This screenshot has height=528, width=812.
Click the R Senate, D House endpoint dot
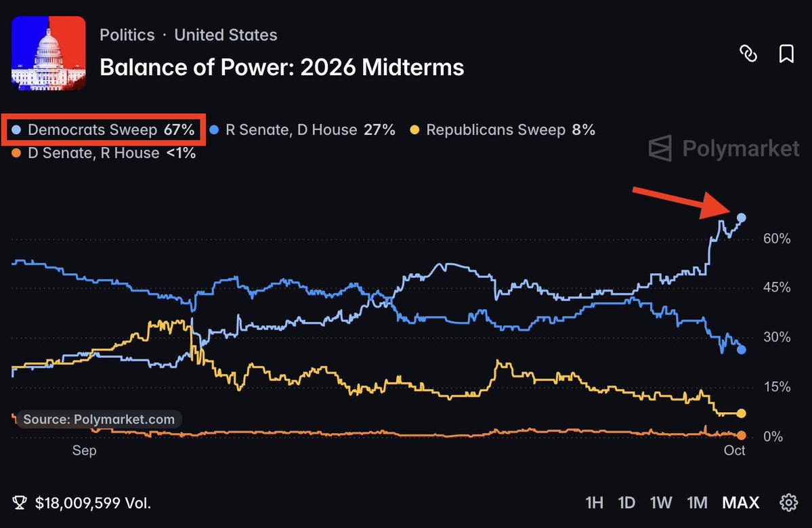tap(741, 350)
